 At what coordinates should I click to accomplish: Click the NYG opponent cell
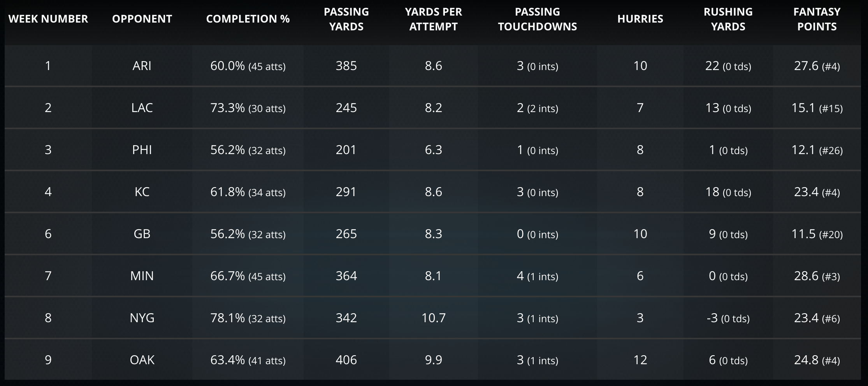pyautogui.click(x=142, y=318)
